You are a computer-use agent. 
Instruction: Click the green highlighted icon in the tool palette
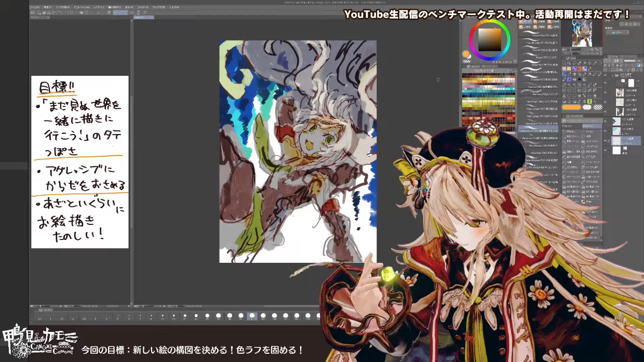[x=589, y=101]
